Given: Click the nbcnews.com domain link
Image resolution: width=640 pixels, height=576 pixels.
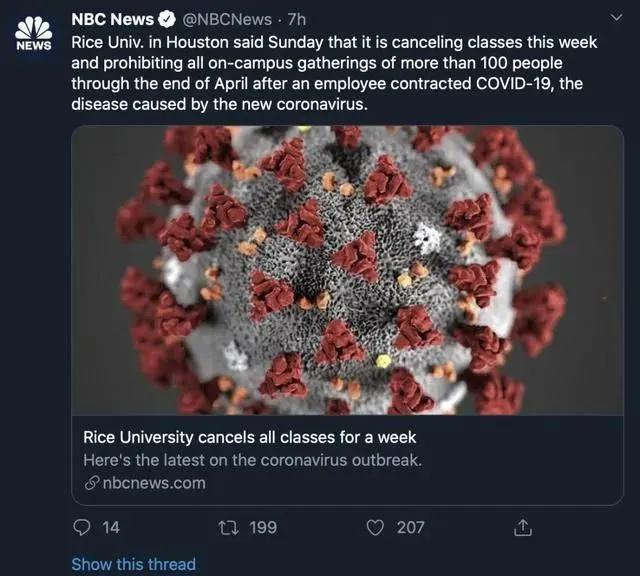Looking at the screenshot, I should click(153, 483).
